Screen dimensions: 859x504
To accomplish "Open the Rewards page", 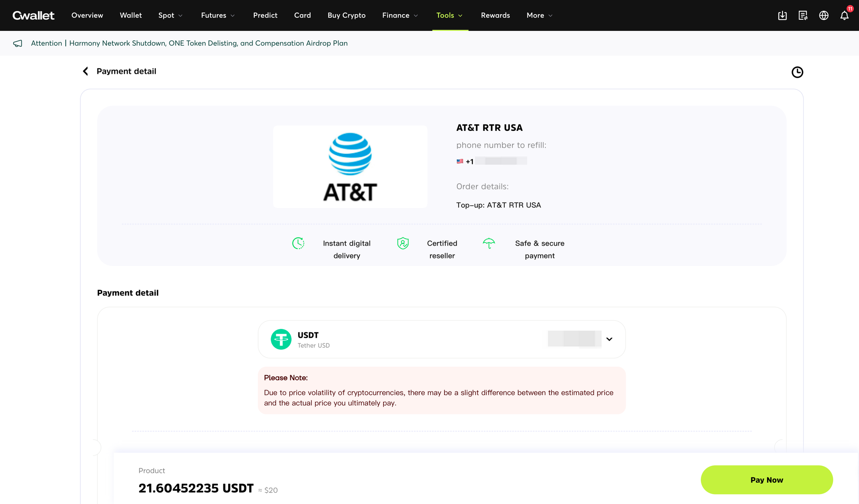I will point(495,15).
